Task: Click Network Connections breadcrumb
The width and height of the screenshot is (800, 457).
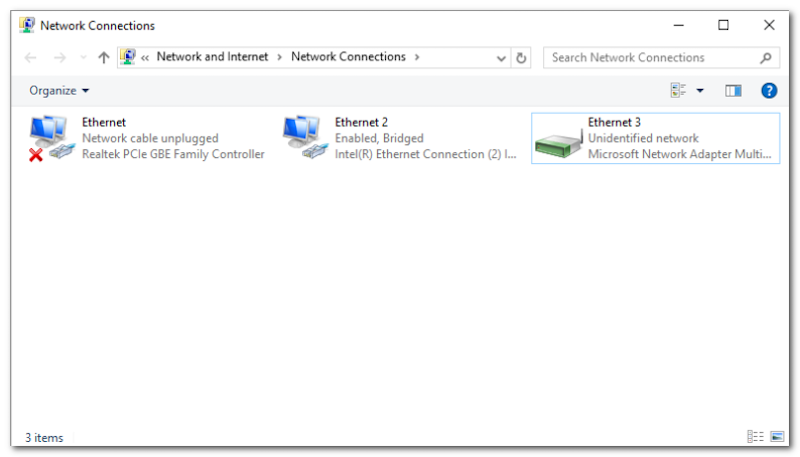Action: point(348,57)
